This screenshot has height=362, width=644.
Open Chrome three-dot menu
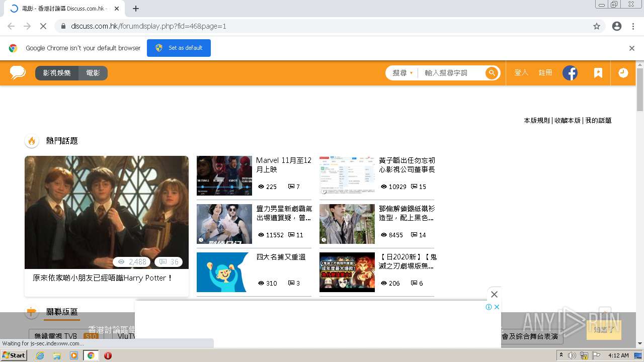(x=633, y=26)
